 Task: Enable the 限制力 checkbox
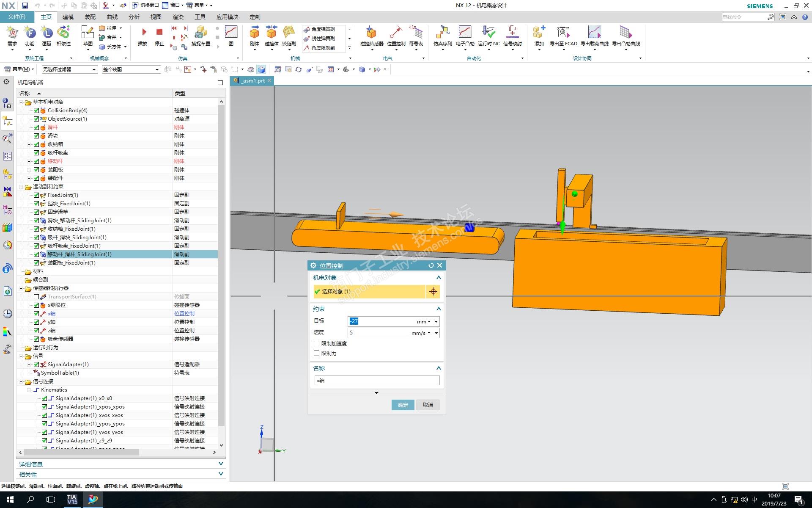click(x=317, y=353)
